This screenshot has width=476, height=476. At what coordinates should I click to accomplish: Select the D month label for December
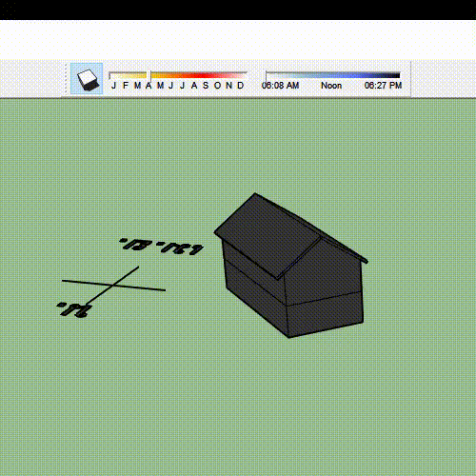pyautogui.click(x=241, y=86)
